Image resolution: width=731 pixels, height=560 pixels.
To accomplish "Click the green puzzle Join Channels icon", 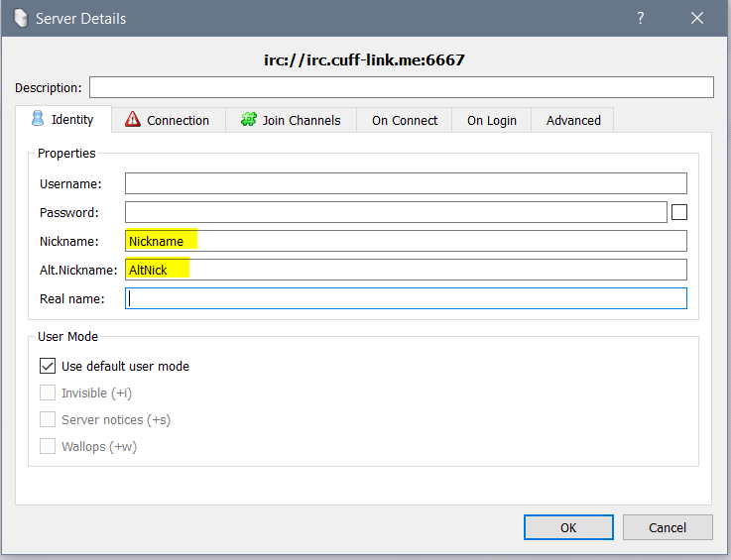I will 249,119.
